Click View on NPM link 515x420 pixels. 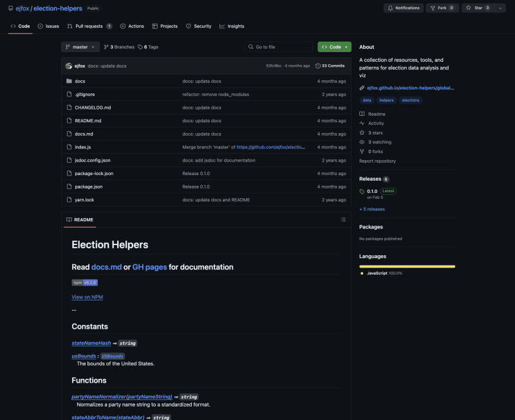[88, 297]
